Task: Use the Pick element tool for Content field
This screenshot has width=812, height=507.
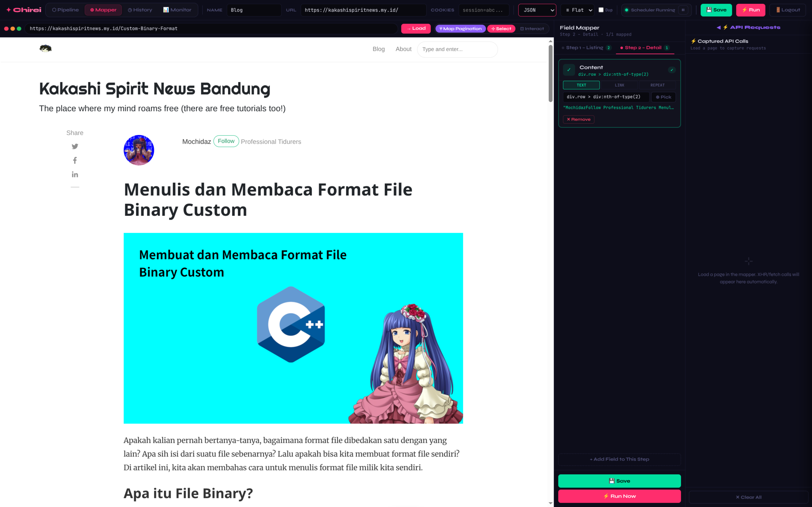Action: pos(663,97)
